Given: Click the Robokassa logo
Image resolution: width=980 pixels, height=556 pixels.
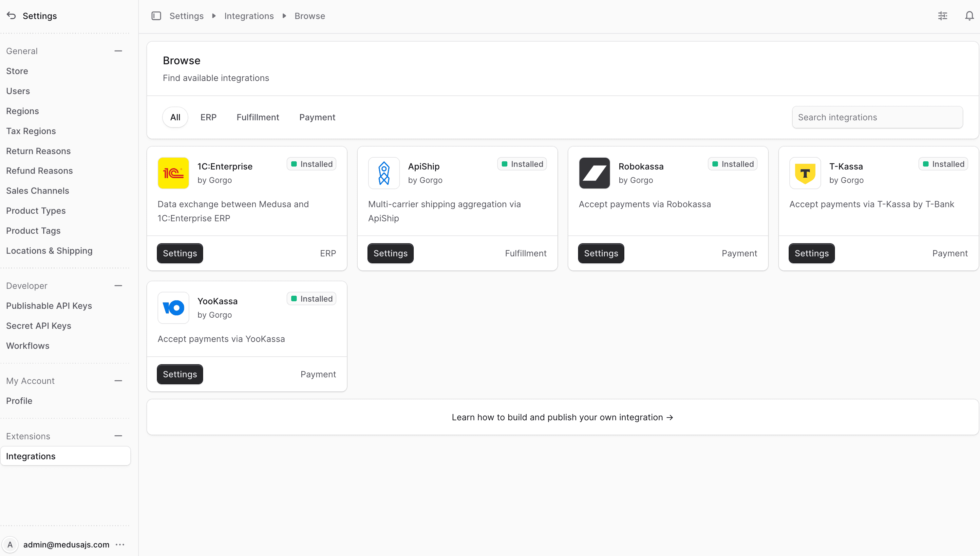Looking at the screenshot, I should [594, 173].
